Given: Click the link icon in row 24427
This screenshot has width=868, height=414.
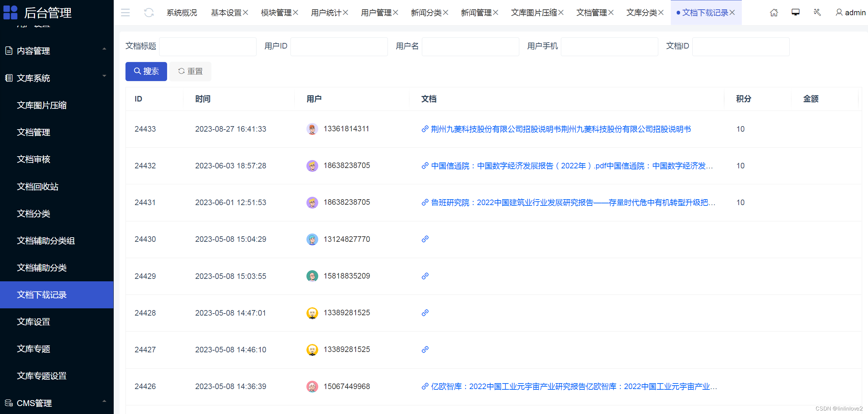Looking at the screenshot, I should tap(425, 350).
